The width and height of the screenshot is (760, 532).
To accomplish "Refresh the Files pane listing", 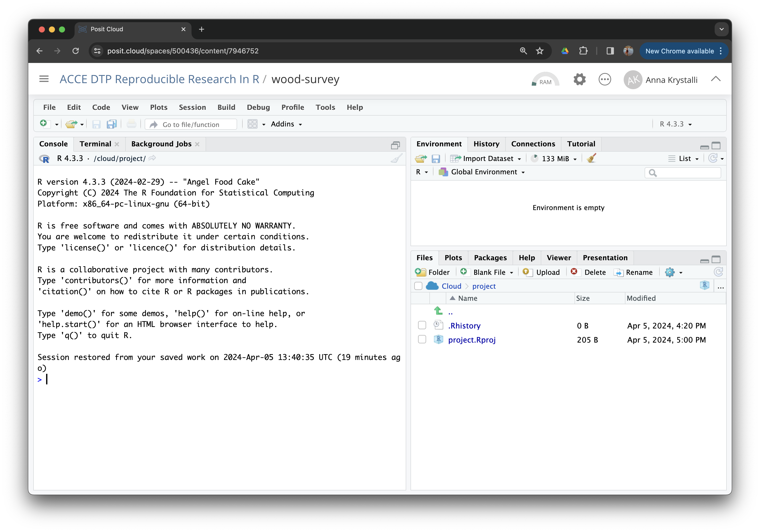I will (x=718, y=272).
